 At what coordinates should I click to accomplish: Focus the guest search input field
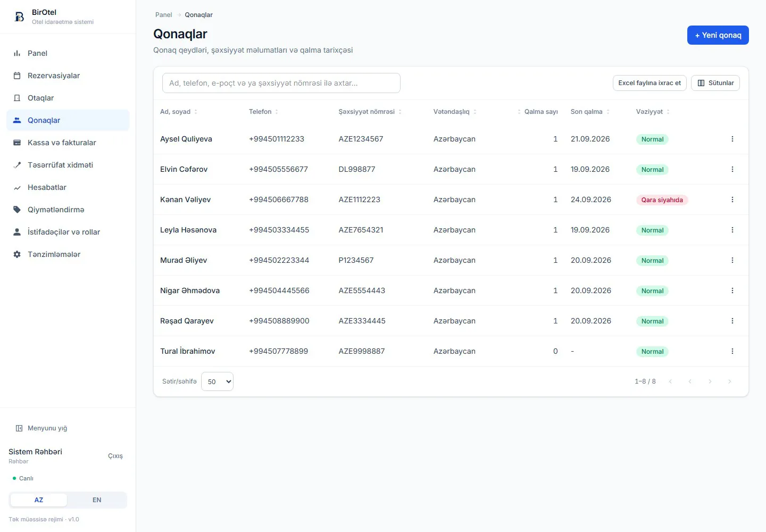(281, 83)
